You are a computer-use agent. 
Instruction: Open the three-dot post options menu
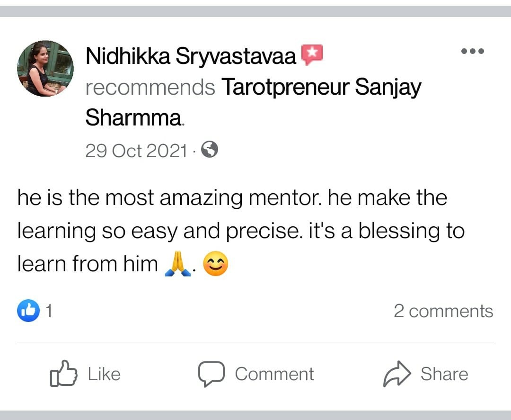[x=473, y=51]
